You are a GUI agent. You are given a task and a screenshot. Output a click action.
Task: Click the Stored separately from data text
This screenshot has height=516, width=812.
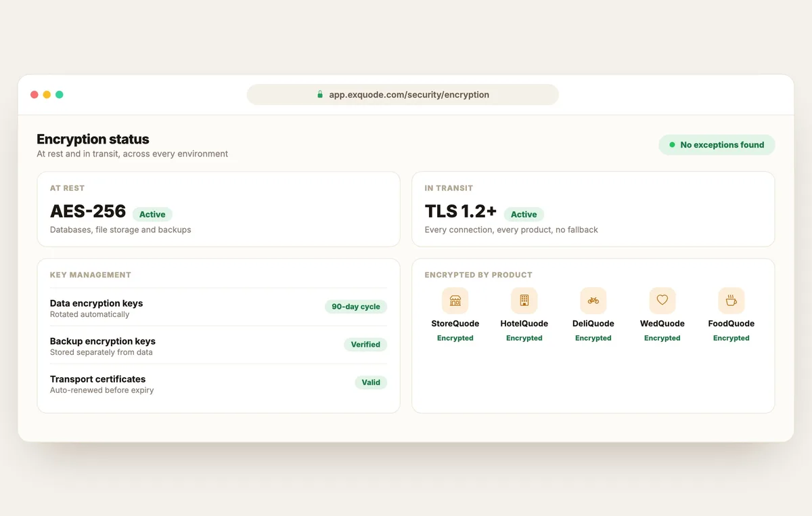101,352
